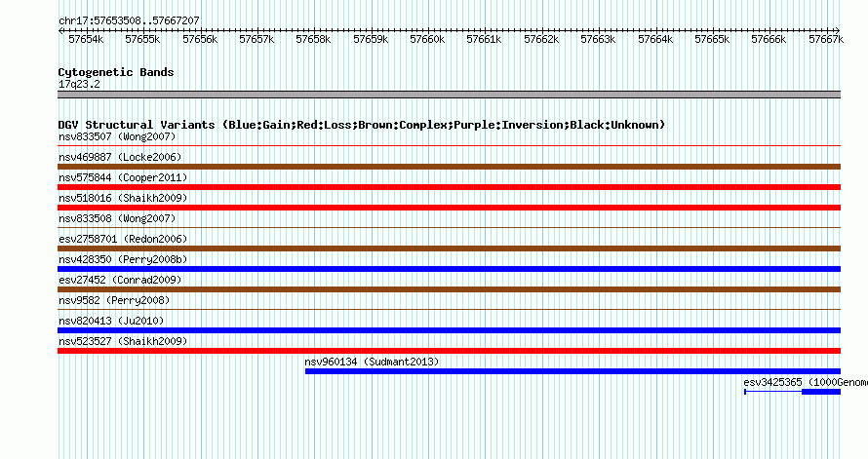Click the nsv833507 (Wong2007) variant label

[x=117, y=136]
